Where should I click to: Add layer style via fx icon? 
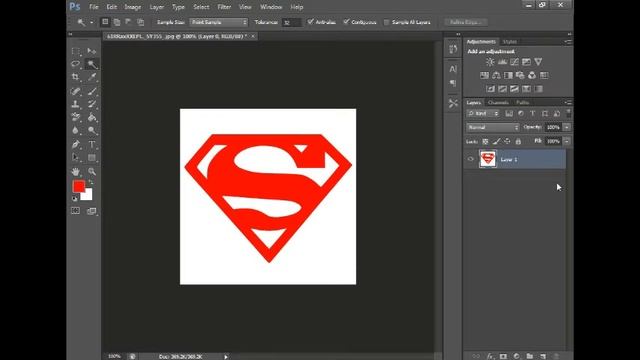click(x=490, y=356)
